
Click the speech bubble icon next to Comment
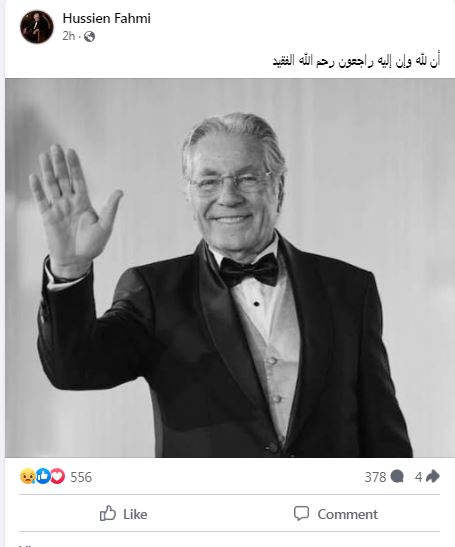coord(301,514)
